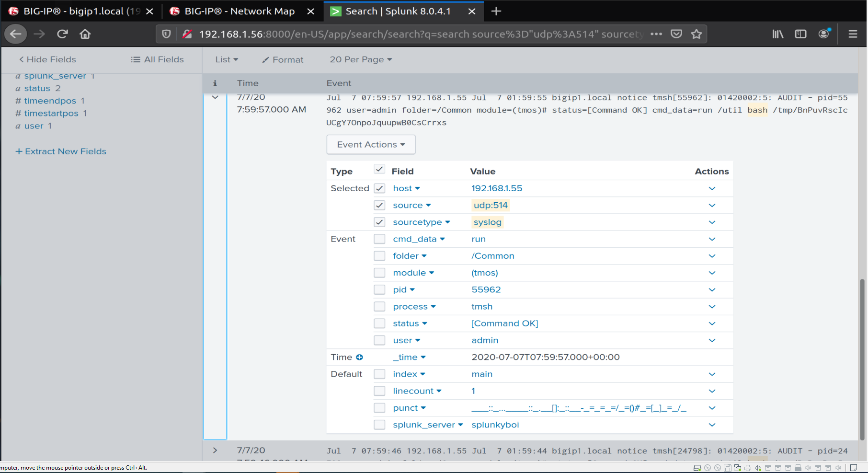Screen dimensions: 868x473
Task: Uncheck the source field checkbox
Action: [x=379, y=205]
